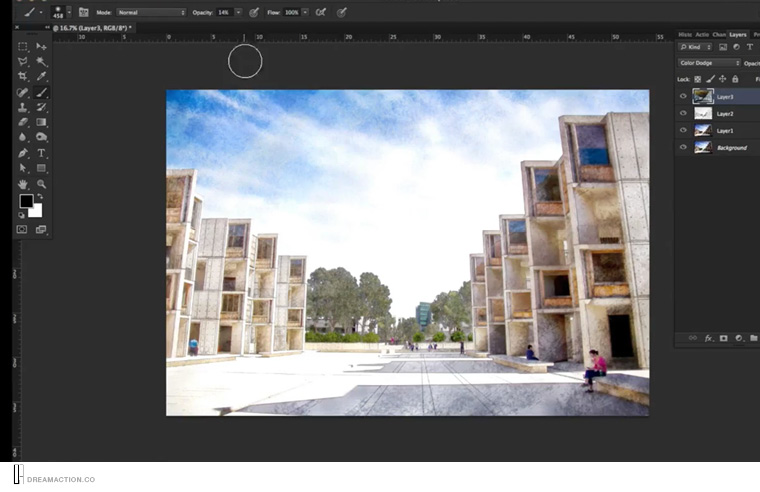Select the Blur tool
This screenshot has height=492, width=760.
coord(23,137)
